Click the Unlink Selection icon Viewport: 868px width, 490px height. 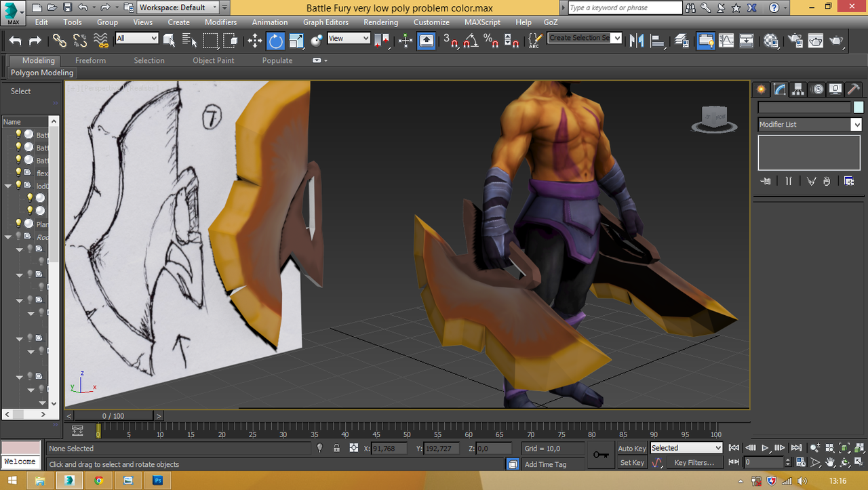point(80,41)
